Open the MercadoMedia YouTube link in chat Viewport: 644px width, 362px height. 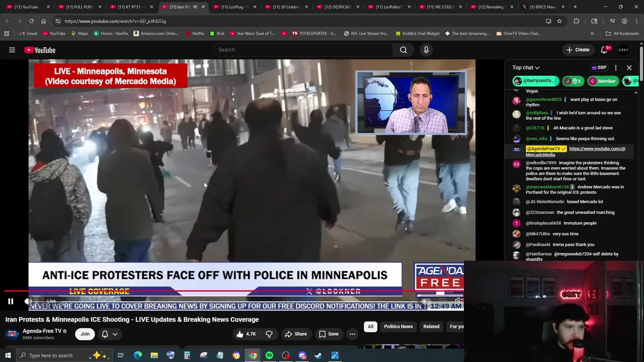point(576,152)
